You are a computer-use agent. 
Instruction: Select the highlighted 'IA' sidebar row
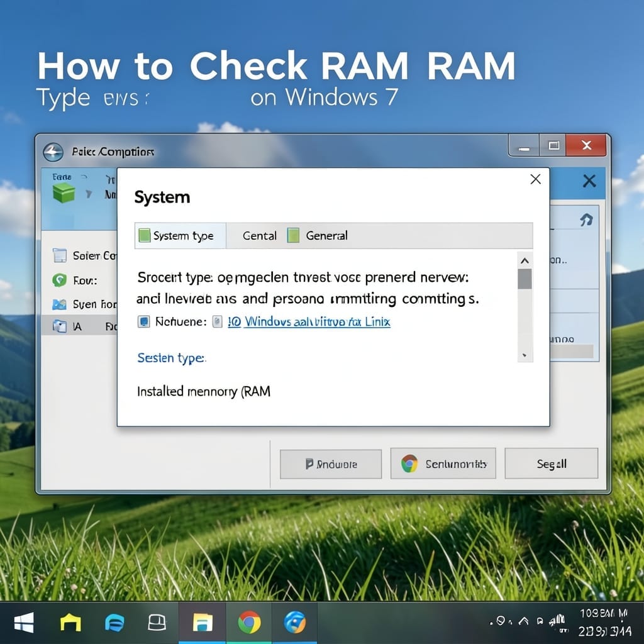pos(80,326)
